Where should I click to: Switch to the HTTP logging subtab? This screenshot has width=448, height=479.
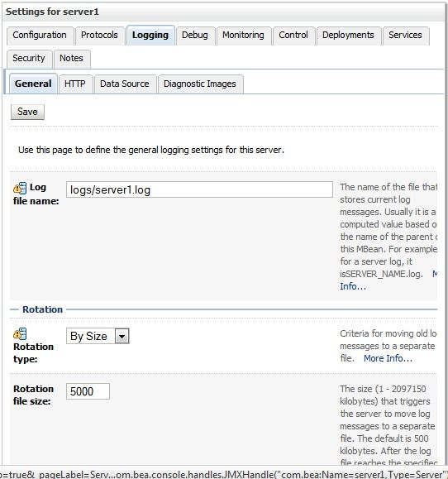[x=75, y=84]
